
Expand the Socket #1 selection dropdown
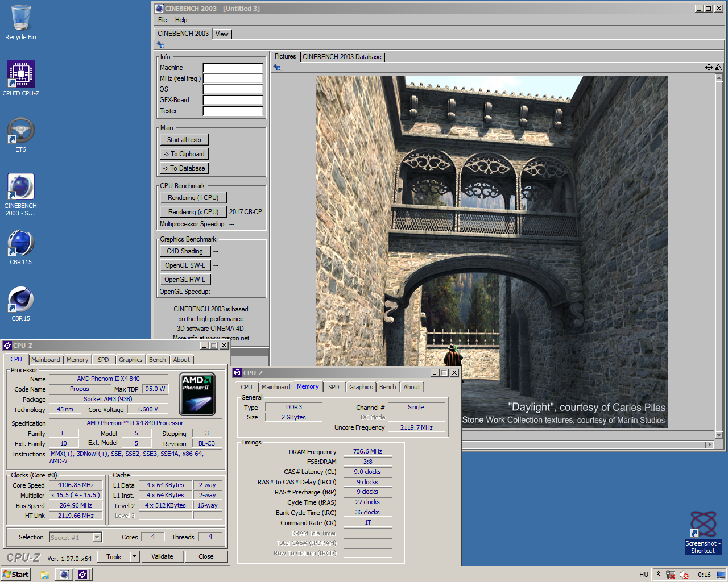(x=97, y=537)
